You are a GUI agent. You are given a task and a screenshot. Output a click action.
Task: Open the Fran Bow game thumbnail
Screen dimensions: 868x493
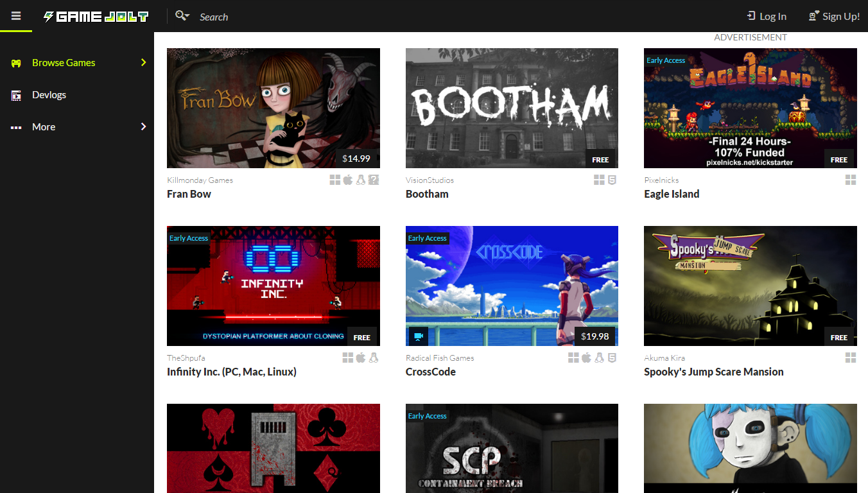coord(273,108)
